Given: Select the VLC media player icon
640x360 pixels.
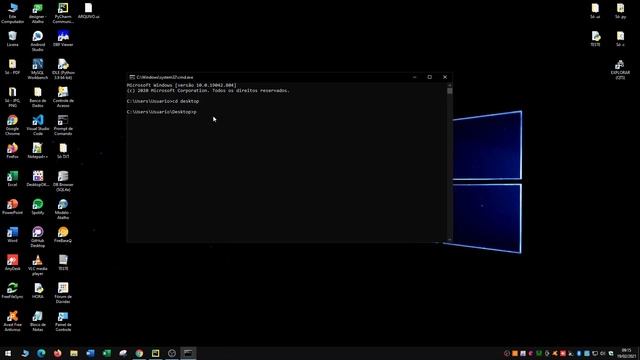Looking at the screenshot, I should pos(38,265).
